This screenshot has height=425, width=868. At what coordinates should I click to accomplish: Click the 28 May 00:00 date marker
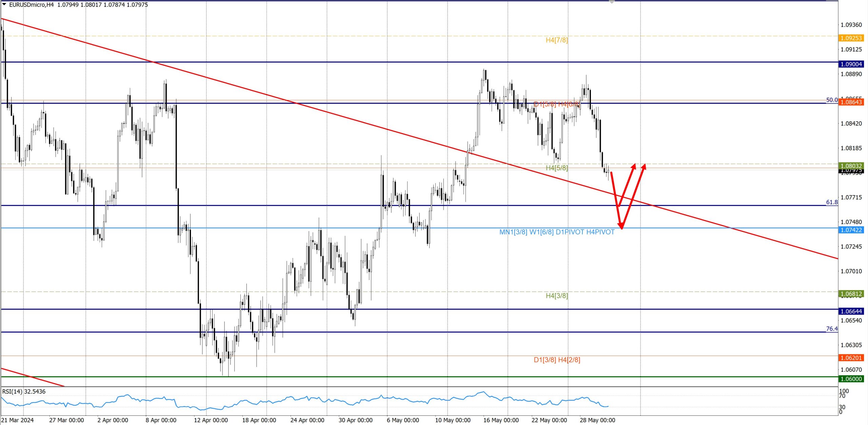tap(597, 420)
